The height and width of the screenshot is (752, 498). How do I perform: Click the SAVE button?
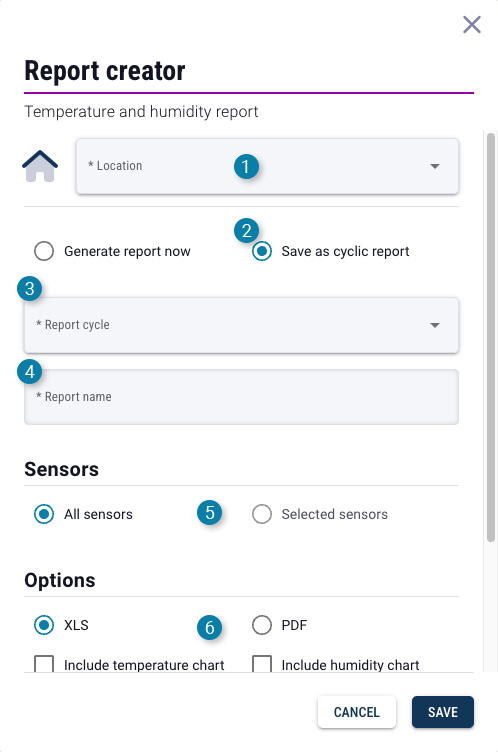(443, 712)
